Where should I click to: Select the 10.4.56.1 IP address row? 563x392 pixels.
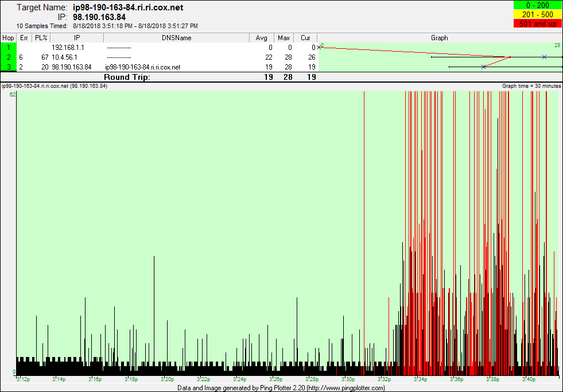click(x=64, y=57)
